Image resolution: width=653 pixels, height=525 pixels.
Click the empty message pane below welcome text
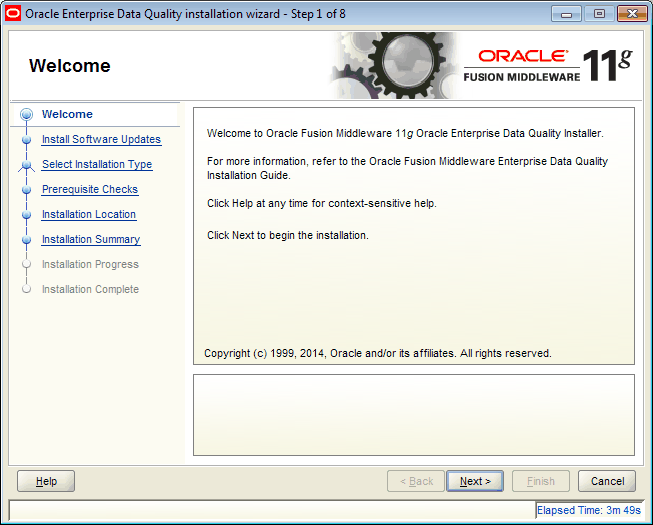[x=414, y=415]
